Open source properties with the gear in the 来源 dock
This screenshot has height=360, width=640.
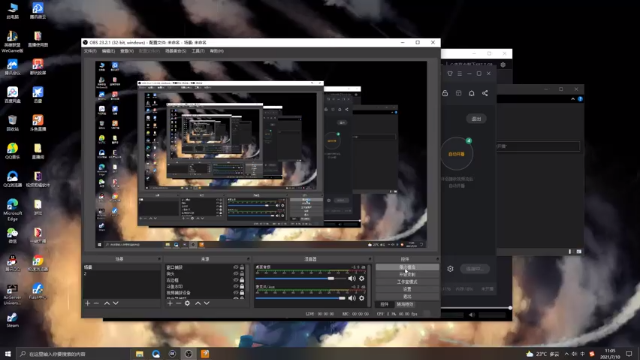(187, 303)
